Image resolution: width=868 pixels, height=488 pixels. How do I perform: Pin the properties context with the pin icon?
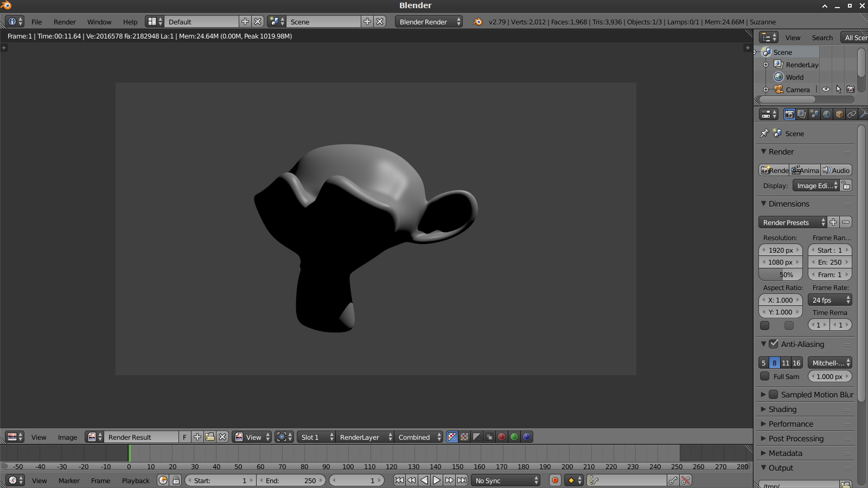coord(764,133)
